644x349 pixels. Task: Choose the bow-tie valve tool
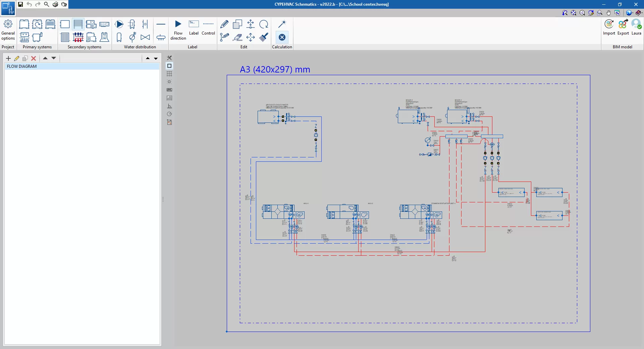click(x=145, y=37)
